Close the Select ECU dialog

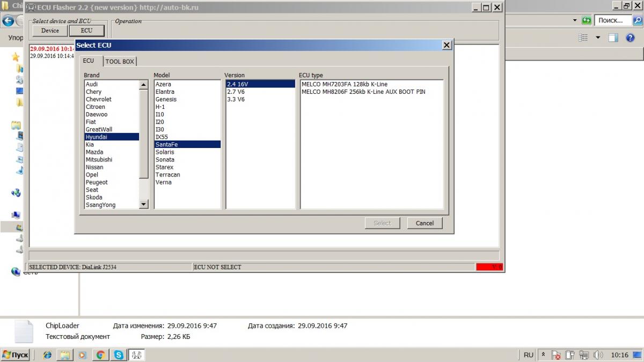point(447,46)
